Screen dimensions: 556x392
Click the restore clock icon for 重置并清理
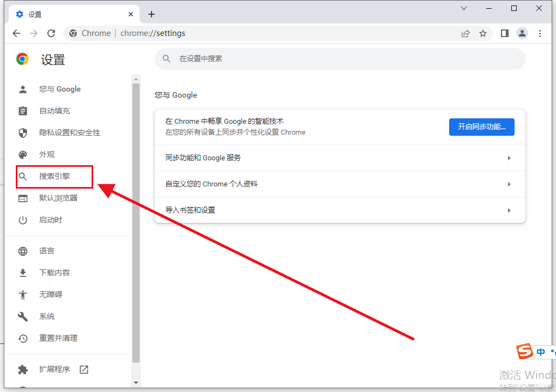point(23,339)
